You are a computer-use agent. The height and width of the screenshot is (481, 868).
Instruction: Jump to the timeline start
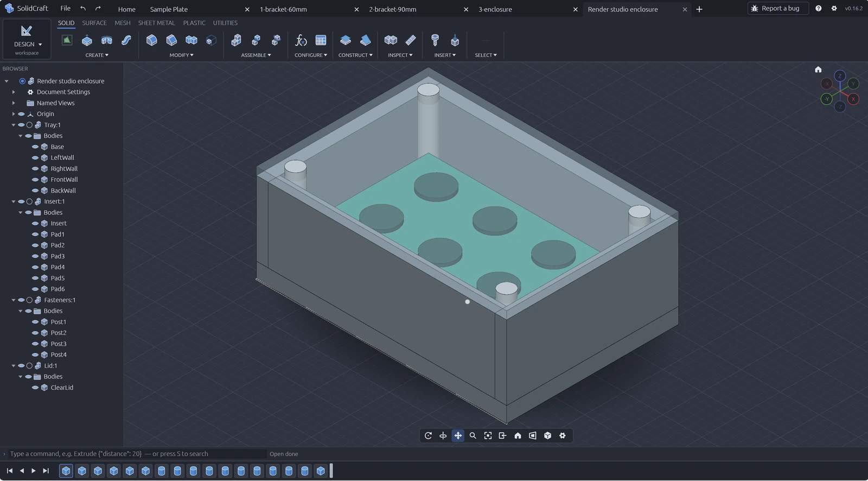[x=10, y=471]
